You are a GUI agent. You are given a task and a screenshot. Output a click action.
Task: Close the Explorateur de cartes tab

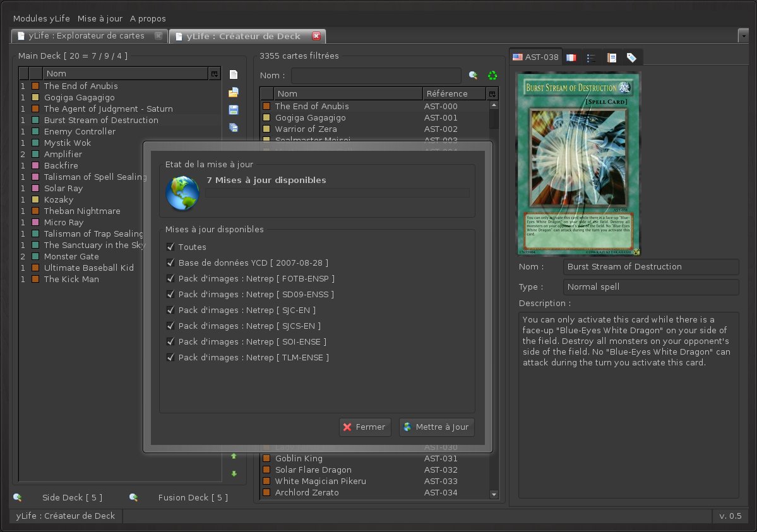pyautogui.click(x=158, y=36)
